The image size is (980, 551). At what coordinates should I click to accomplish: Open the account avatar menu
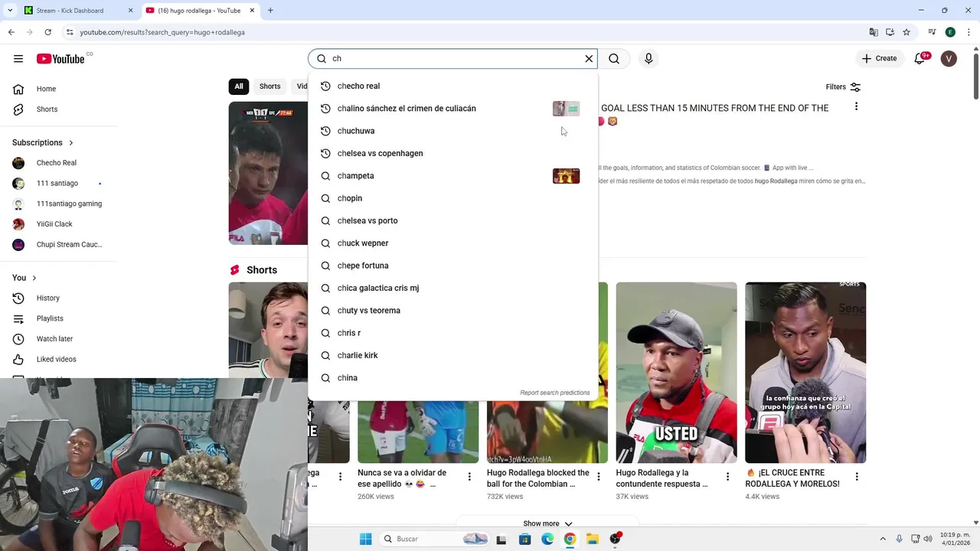[949, 59]
